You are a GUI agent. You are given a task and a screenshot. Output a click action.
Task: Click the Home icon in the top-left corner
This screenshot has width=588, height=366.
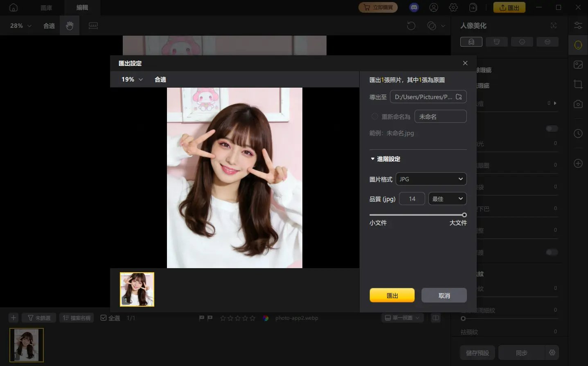(14, 7)
